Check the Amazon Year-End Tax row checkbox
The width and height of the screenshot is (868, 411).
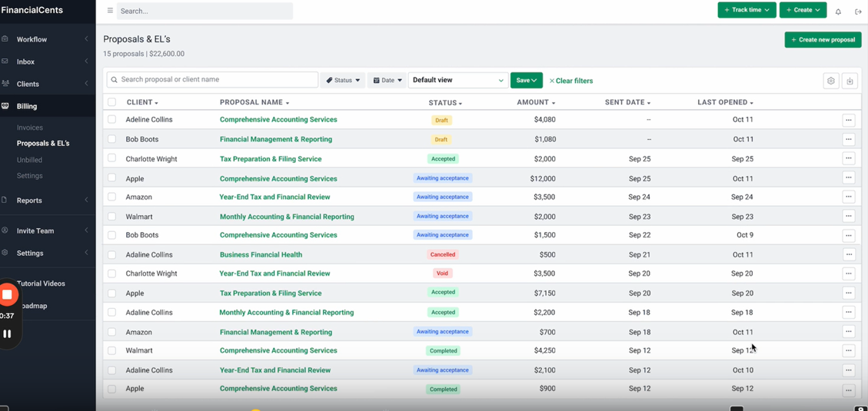[x=111, y=197]
